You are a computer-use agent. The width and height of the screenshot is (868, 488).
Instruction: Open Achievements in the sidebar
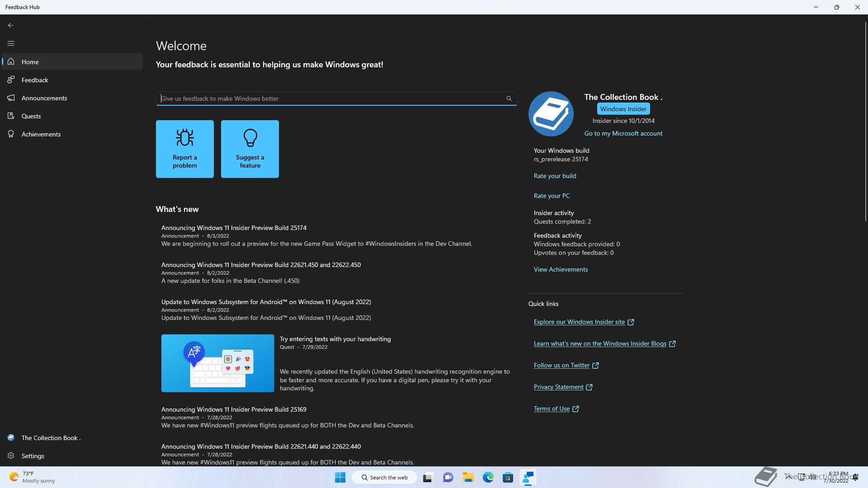click(x=72, y=134)
